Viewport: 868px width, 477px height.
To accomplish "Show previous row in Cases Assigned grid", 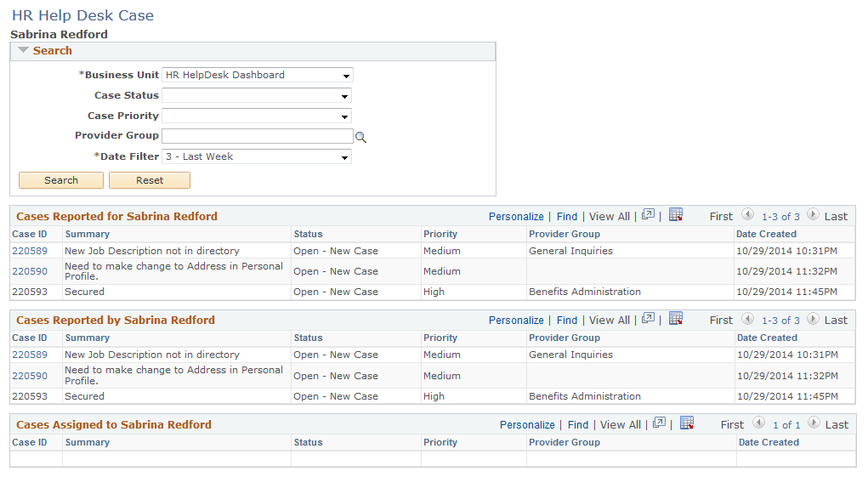I will click(x=758, y=423).
